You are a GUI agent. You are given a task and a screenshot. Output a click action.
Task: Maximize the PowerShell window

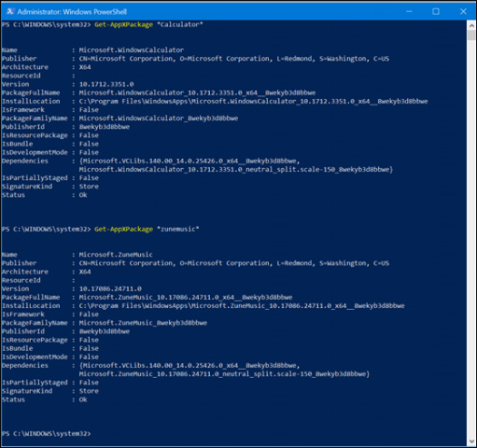click(x=436, y=11)
